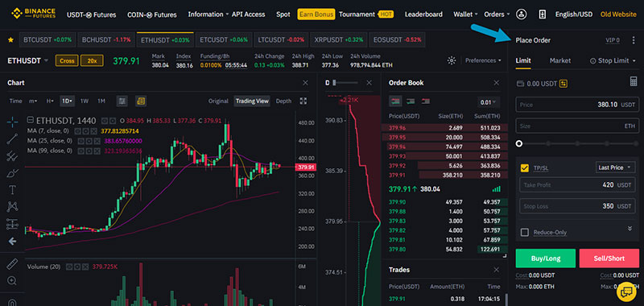Open the three-dot menu beside VIP 0

[x=633, y=40]
